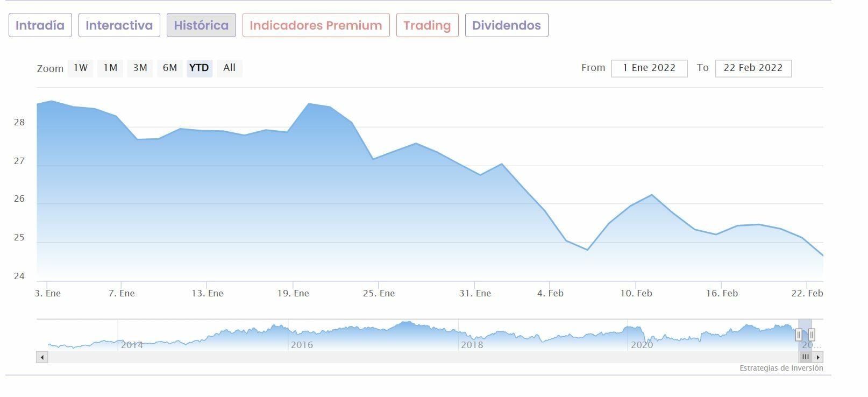868x397 pixels.
Task: View the Dividendos tab
Action: point(507,25)
